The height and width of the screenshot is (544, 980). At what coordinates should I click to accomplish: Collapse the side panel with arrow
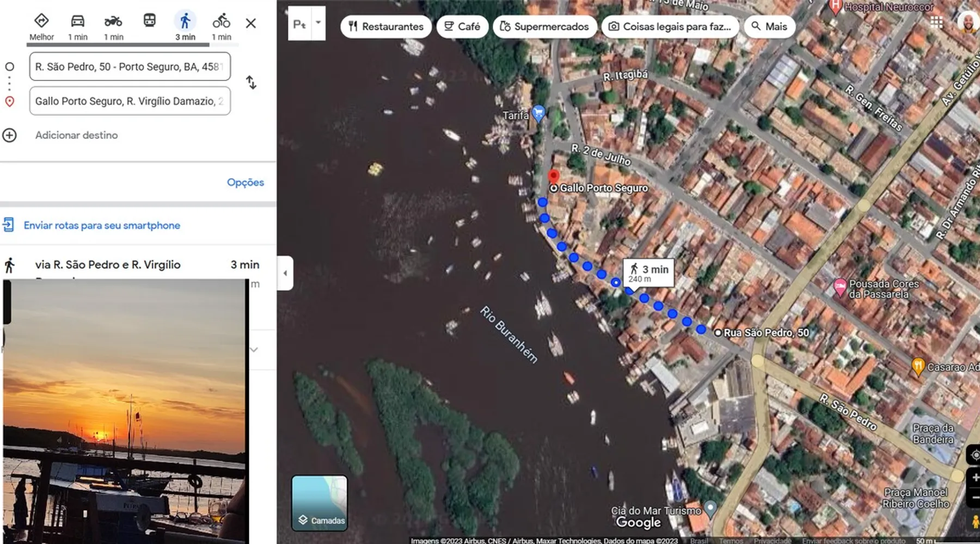pyautogui.click(x=285, y=273)
